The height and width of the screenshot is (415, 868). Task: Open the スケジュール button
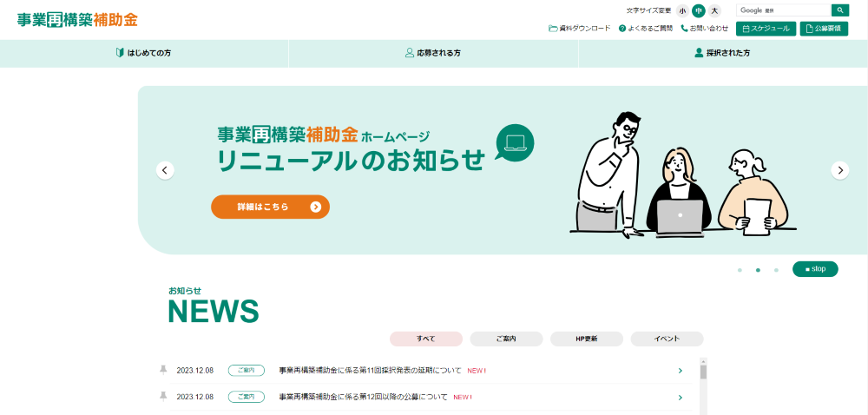[x=766, y=29]
